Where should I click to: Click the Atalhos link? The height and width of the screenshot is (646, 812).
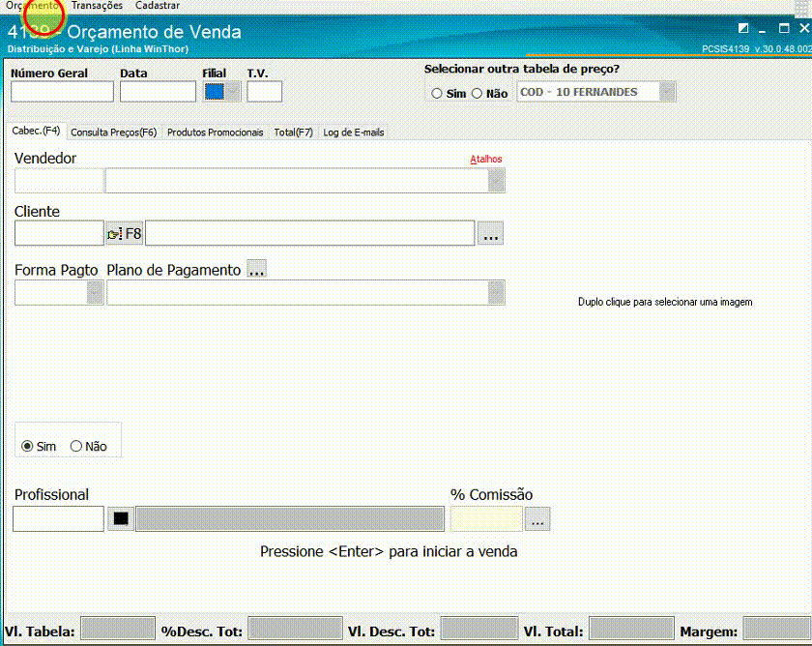pos(485,159)
